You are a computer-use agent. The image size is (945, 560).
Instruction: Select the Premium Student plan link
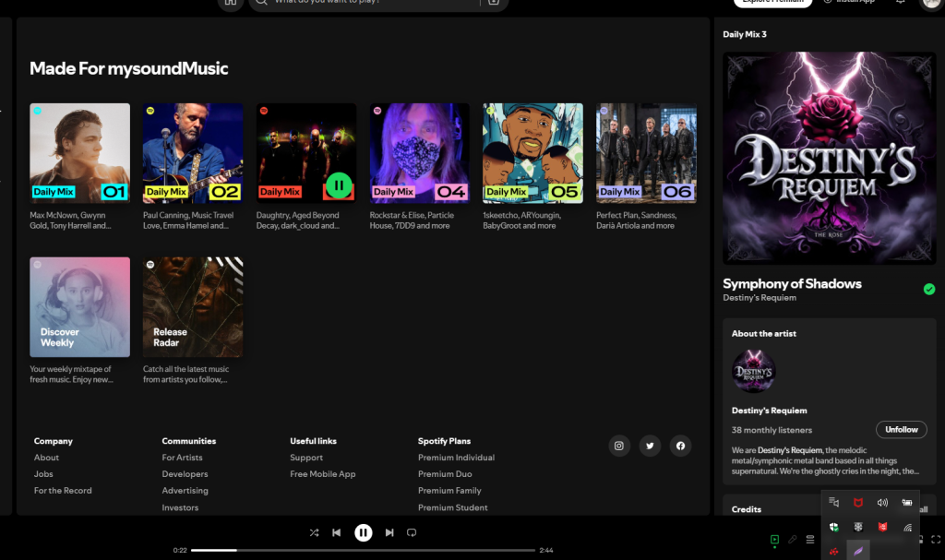click(452, 507)
